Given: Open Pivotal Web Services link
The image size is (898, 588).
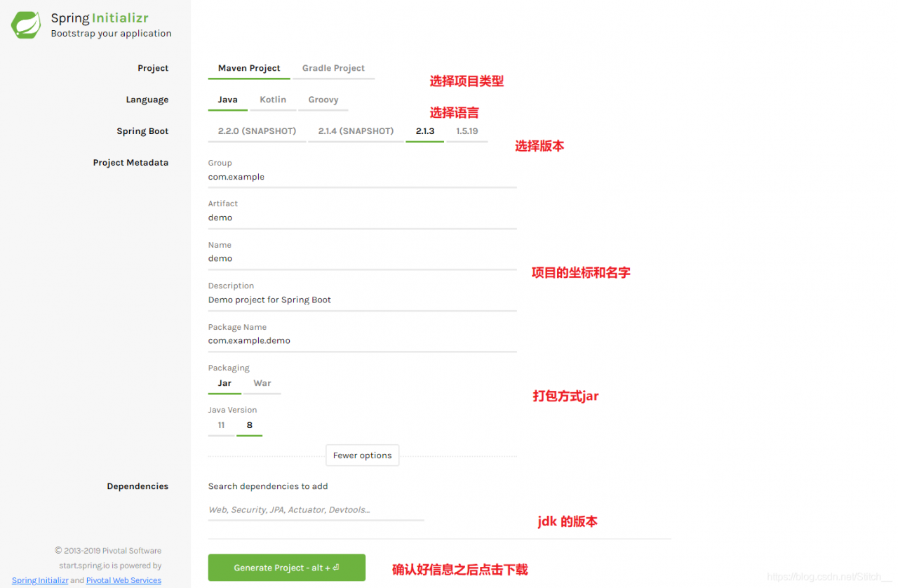Looking at the screenshot, I should [123, 580].
